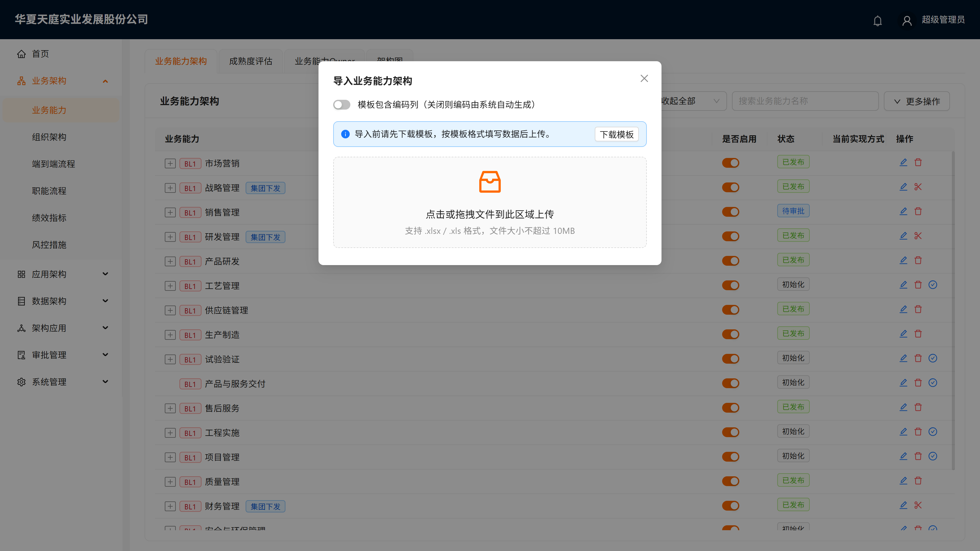Screen dimensions: 980x551
Task: Edit the 市场营销 row
Action: [x=903, y=162]
